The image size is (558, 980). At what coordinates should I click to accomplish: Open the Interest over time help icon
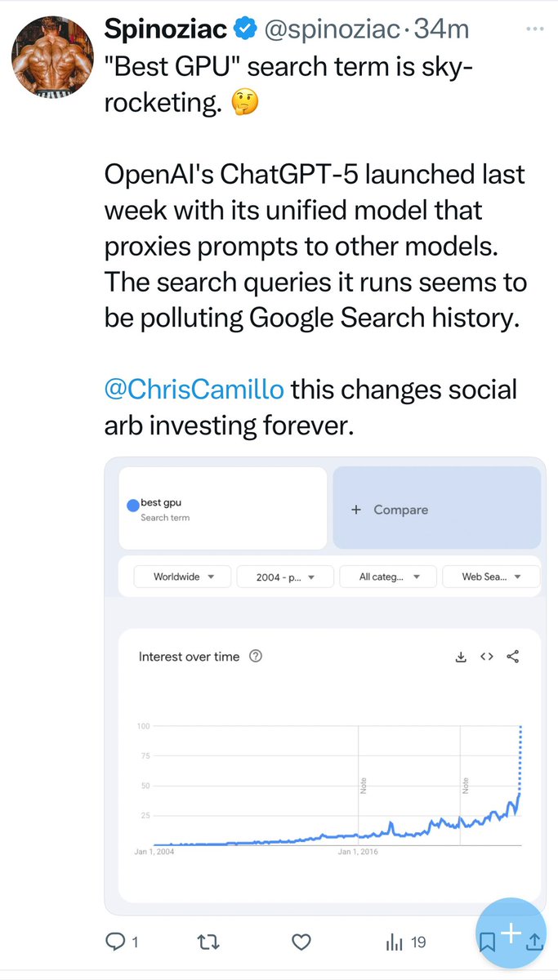pyautogui.click(x=255, y=657)
